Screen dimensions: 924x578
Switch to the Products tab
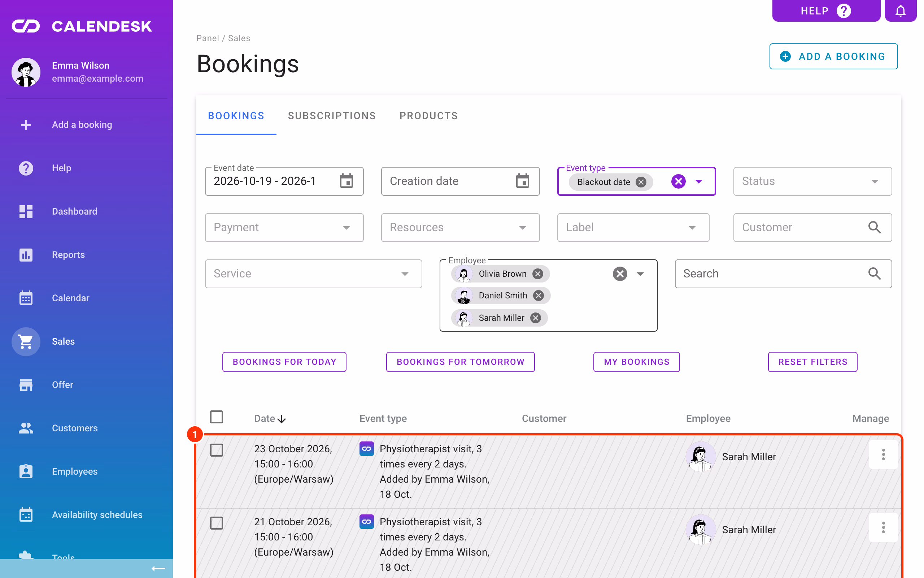click(428, 116)
